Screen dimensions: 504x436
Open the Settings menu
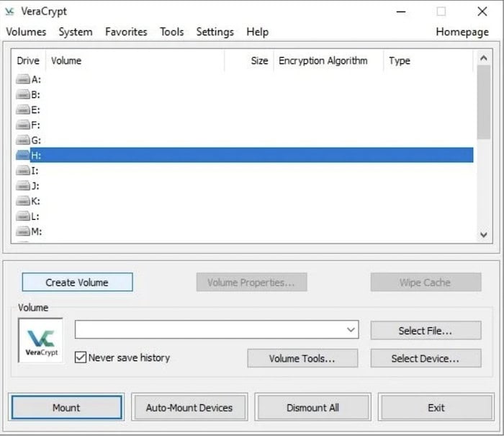tap(215, 32)
